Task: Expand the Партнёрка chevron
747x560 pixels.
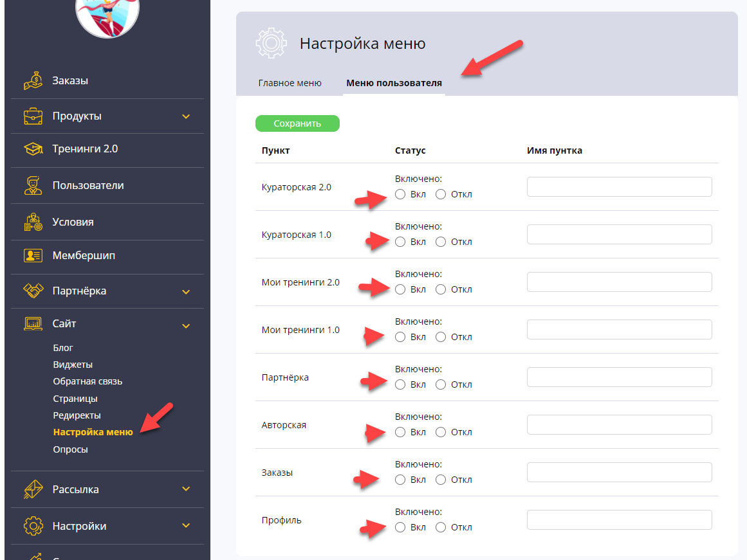Action: 187,292
